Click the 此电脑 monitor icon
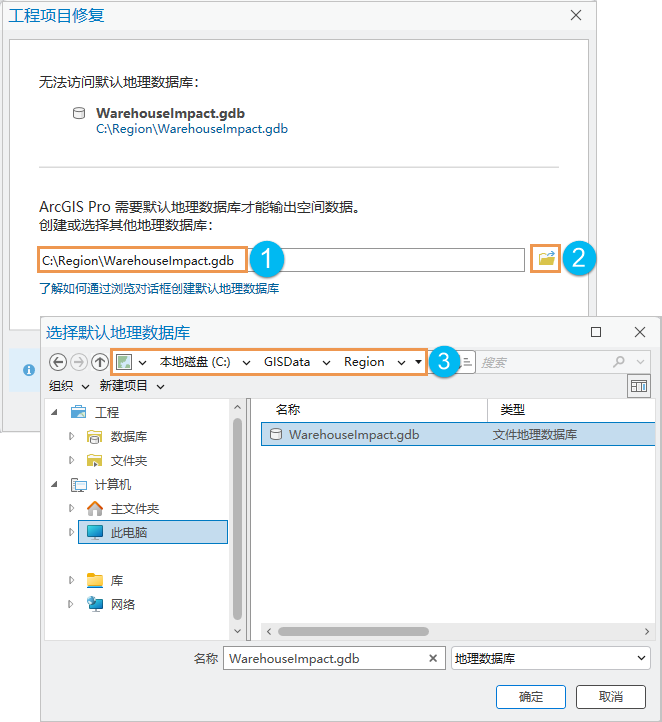This screenshot has width=662, height=722. (95, 532)
